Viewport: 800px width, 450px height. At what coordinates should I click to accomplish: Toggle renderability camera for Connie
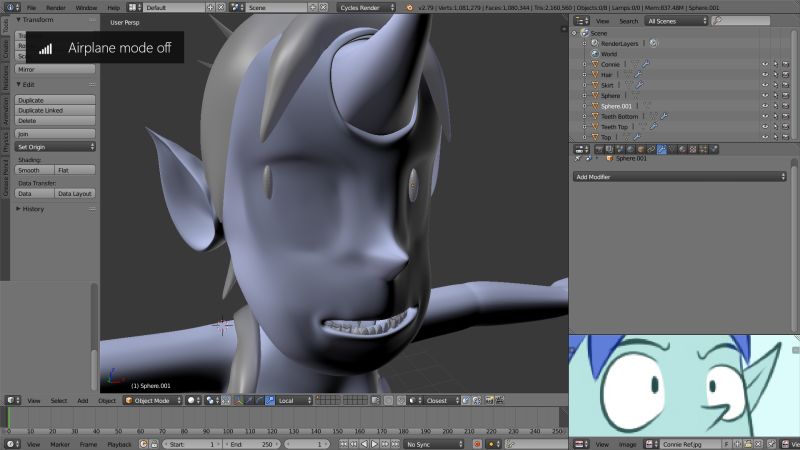(x=786, y=64)
